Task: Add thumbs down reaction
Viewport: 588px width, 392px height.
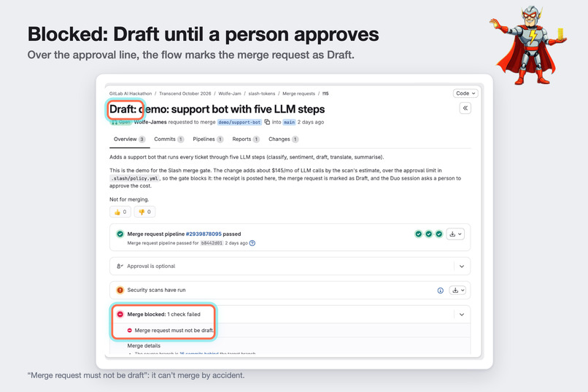Action: coord(144,212)
